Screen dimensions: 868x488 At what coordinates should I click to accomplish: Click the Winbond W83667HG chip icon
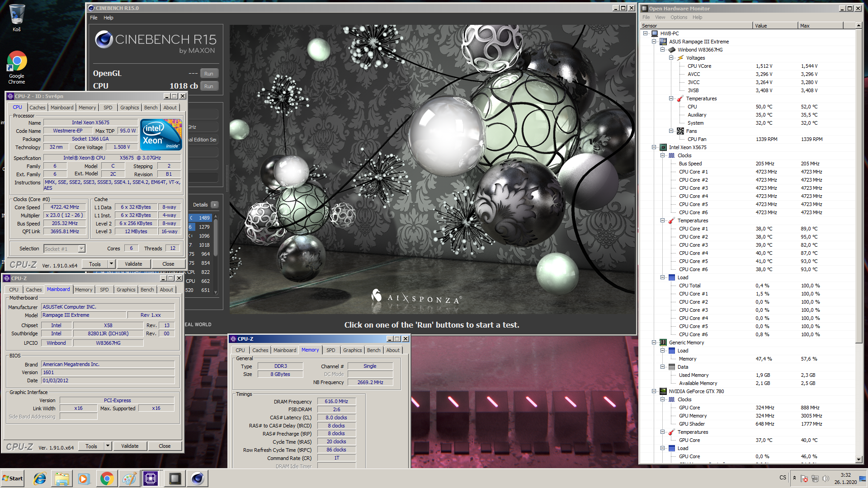coord(672,50)
